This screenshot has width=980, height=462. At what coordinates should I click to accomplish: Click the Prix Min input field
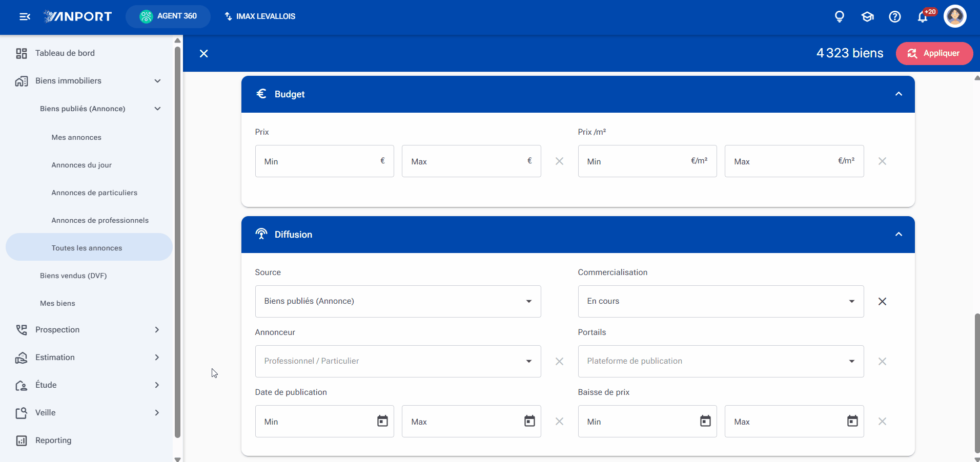[324, 161]
